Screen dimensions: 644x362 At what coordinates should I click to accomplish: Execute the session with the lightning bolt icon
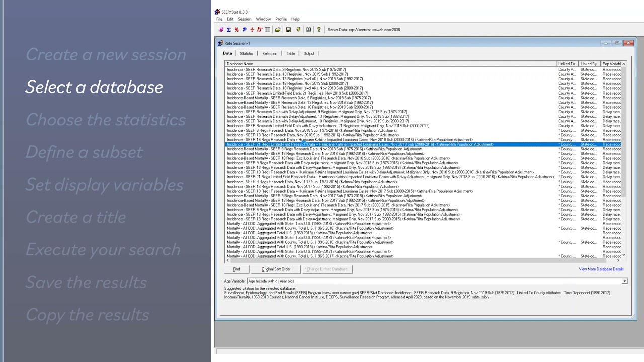click(298, 30)
